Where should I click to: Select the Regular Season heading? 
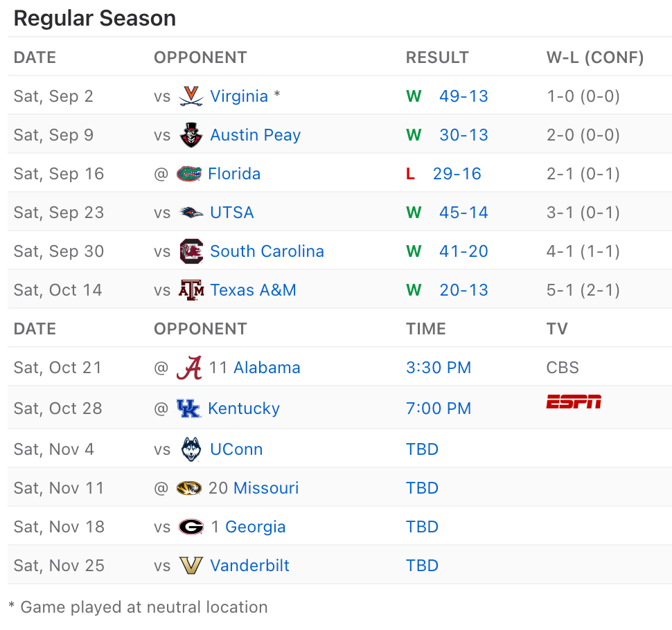(x=94, y=18)
